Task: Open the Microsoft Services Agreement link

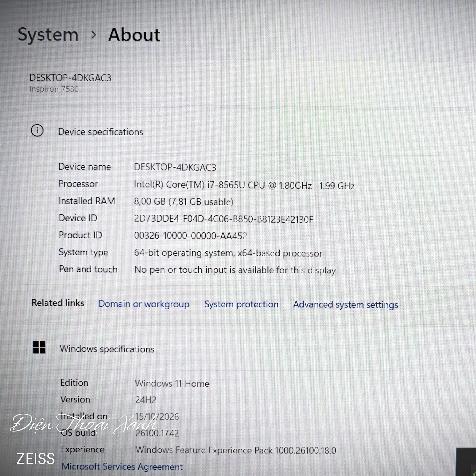Action: (x=122, y=467)
